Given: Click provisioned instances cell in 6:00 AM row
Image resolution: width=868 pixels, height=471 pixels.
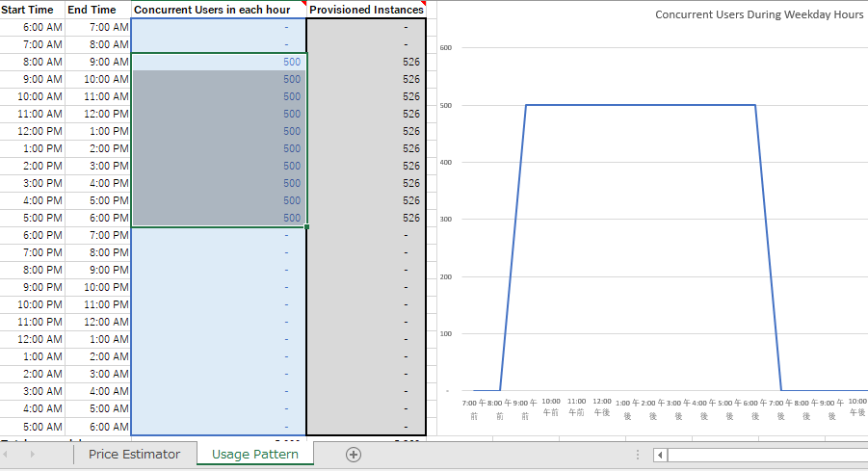Looking at the screenshot, I should click(x=366, y=27).
